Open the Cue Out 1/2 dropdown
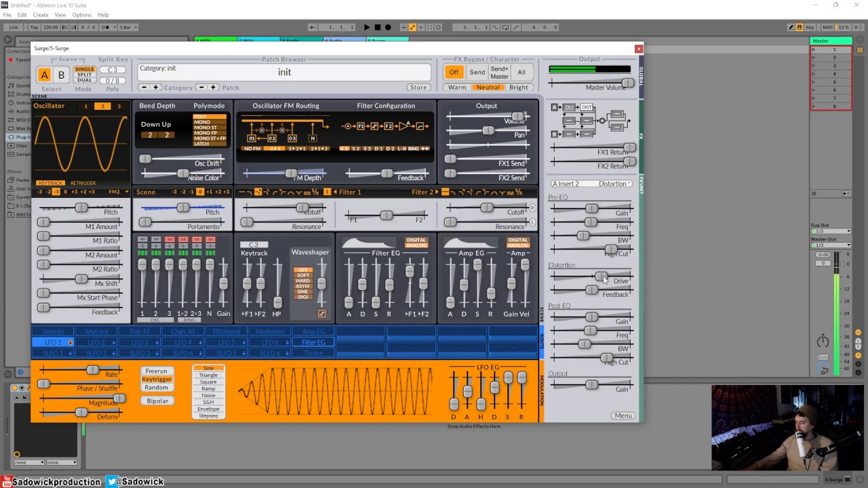This screenshot has height=488, width=868. point(831,231)
